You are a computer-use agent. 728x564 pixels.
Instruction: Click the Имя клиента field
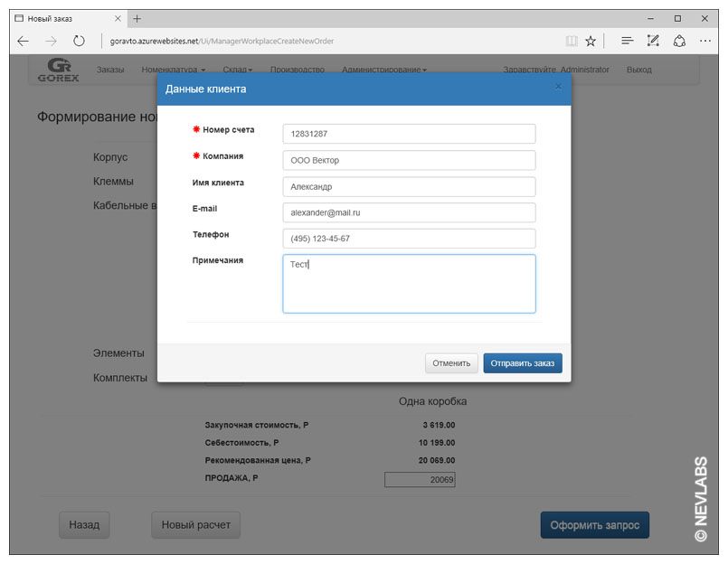pos(409,186)
